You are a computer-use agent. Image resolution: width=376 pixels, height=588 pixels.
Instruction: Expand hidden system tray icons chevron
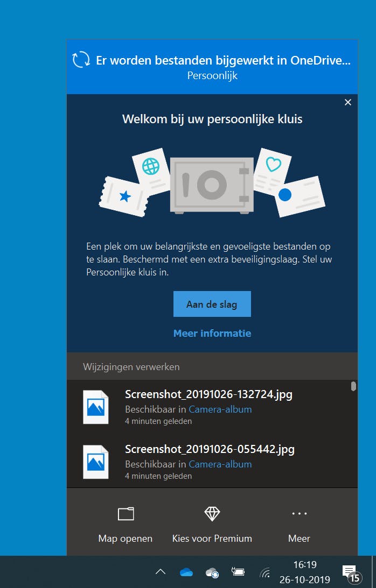click(x=161, y=572)
